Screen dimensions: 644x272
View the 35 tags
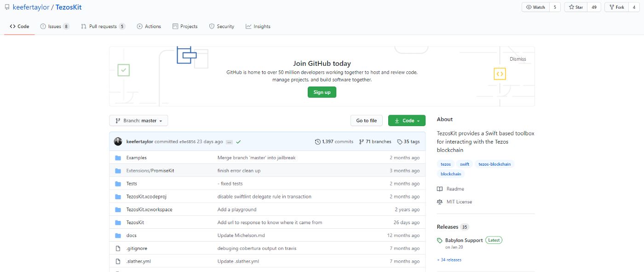408,142
